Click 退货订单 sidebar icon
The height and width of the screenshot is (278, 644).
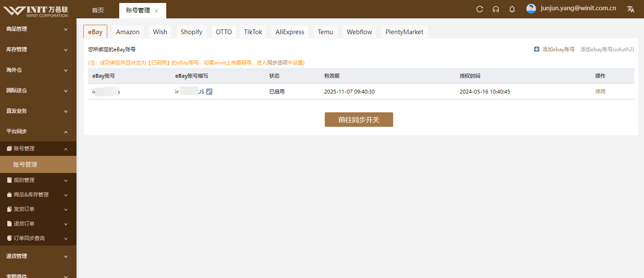coord(9,224)
